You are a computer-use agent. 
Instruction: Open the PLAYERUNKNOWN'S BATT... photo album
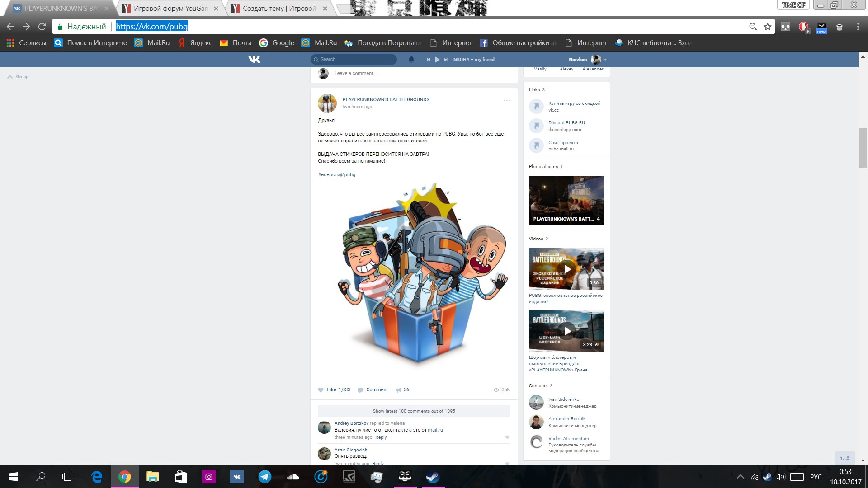[x=566, y=201]
